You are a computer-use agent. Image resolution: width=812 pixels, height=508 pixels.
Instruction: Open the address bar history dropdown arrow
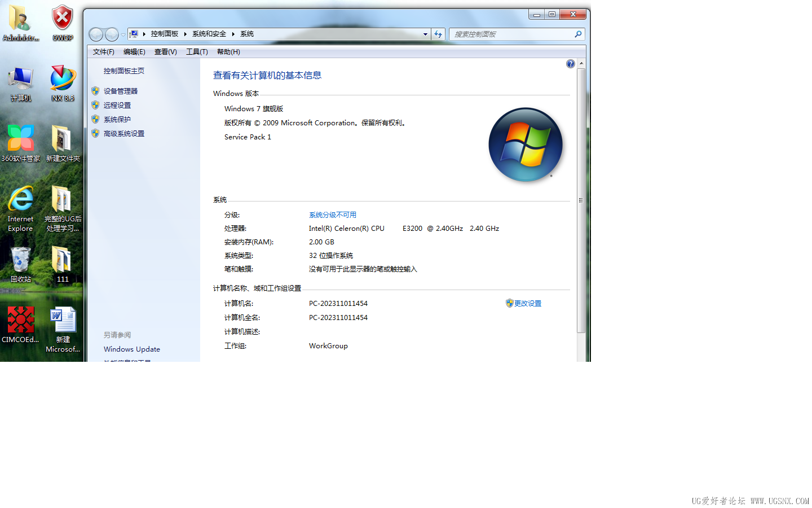coord(425,34)
